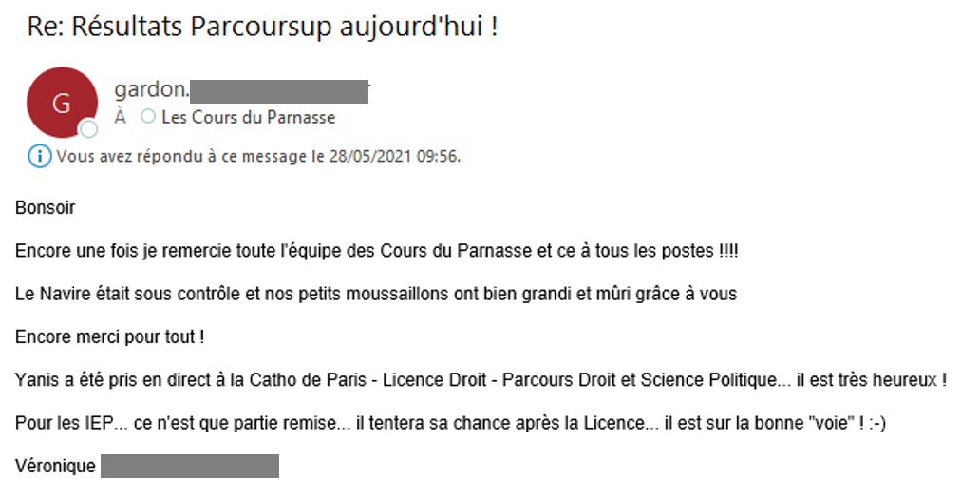The height and width of the screenshot is (499, 980).
Task: Click the grey redacted sender address block
Action: pyautogui.click(x=279, y=91)
